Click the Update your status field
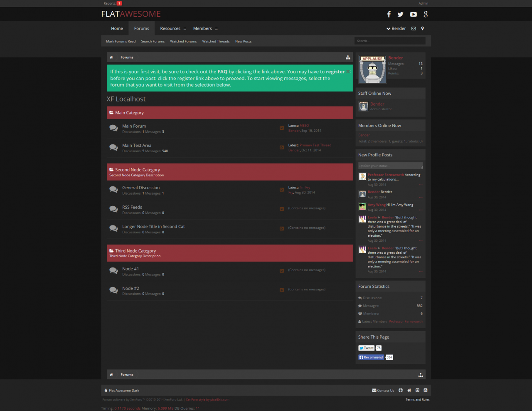 (x=390, y=166)
